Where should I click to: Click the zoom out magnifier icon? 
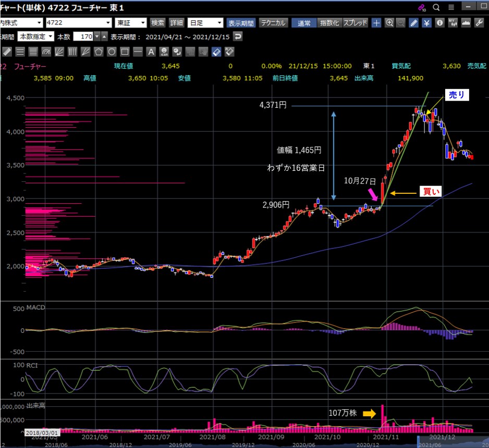(401, 23)
